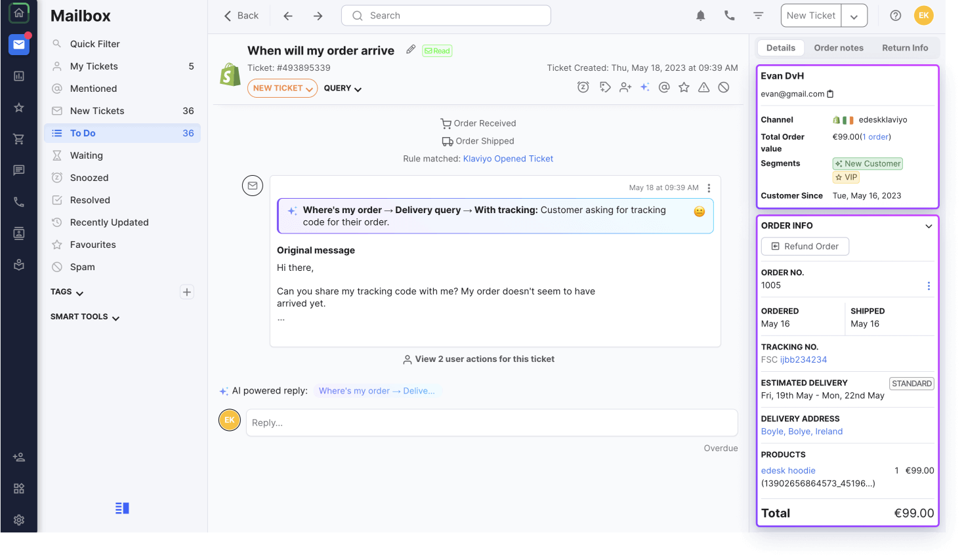This screenshot has height=560, width=964.
Task: Open tracking number ijbb234234 link
Action: pos(803,360)
